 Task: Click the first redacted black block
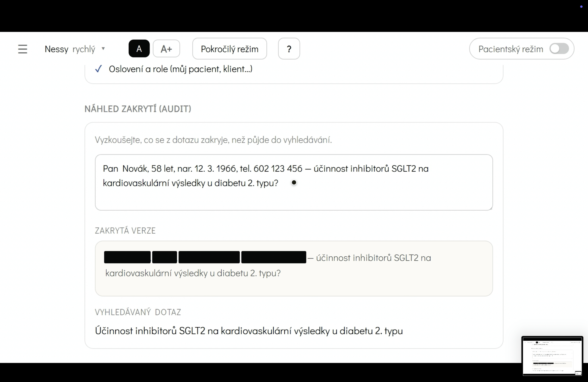point(127,257)
